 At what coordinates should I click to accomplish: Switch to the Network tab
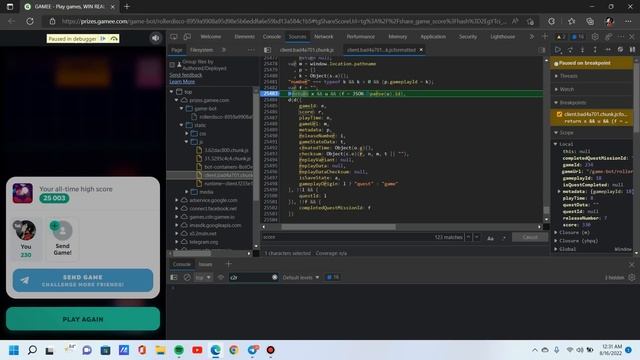pos(323,37)
